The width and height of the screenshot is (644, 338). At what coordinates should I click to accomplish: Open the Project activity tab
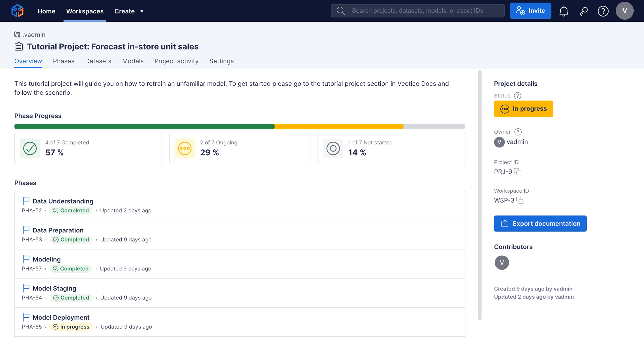176,61
